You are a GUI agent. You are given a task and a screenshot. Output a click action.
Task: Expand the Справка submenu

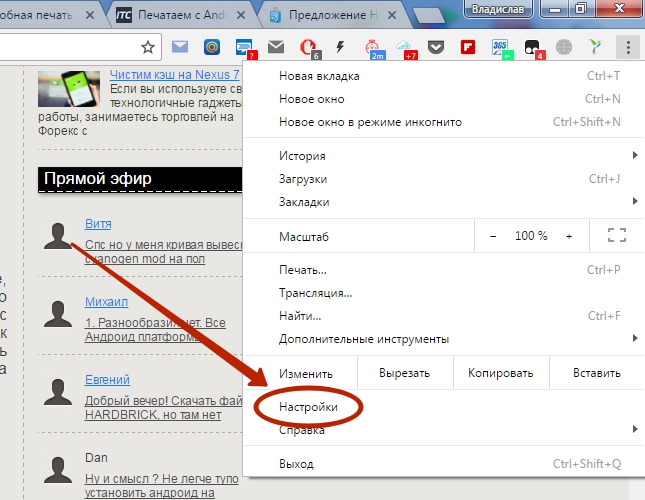pyautogui.click(x=444, y=430)
